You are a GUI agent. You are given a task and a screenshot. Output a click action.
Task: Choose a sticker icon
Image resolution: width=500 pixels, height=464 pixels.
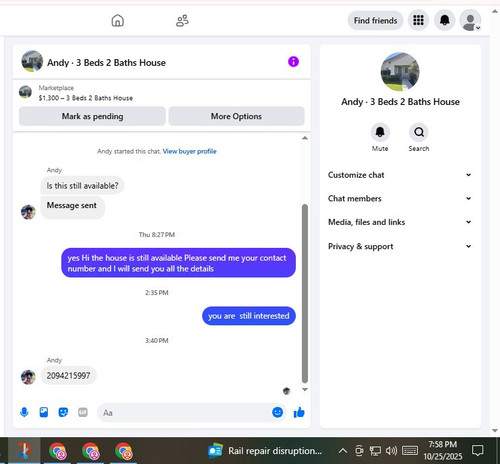point(63,412)
